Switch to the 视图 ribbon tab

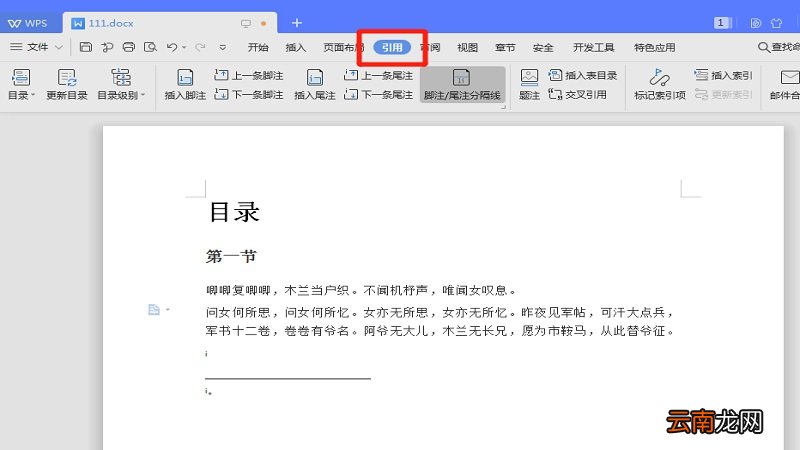click(467, 47)
